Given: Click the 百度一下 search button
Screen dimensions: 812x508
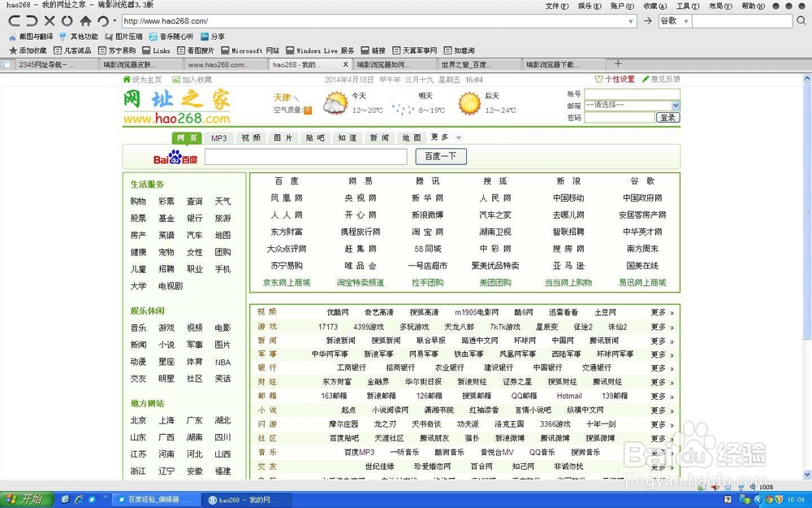Looking at the screenshot, I should (441, 157).
